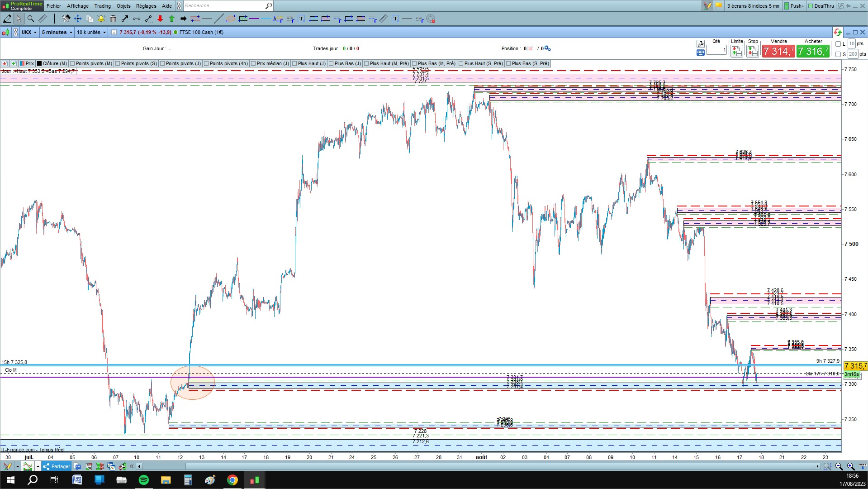Viewport: 868px width, 489px height.
Task: Click the Clôture (M) black color swatch
Action: 39,64
